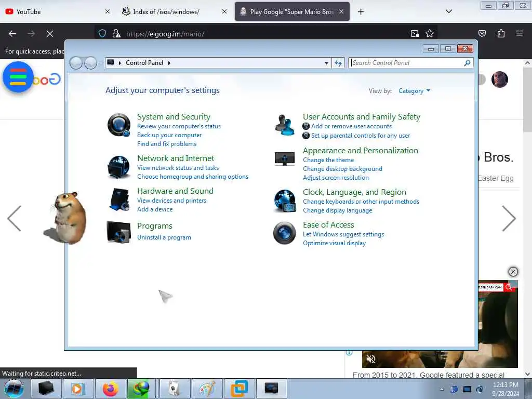
Task: Open Firefox from the taskbar
Action: tap(111, 389)
